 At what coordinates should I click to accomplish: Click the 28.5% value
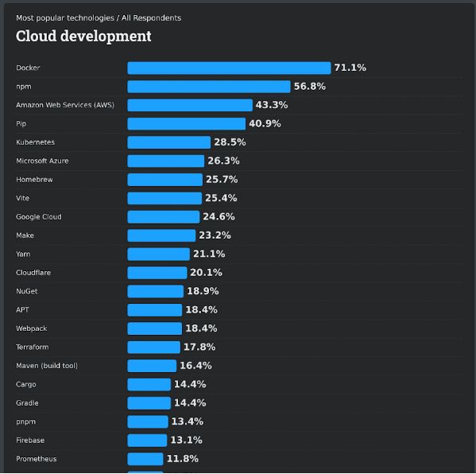click(x=230, y=142)
